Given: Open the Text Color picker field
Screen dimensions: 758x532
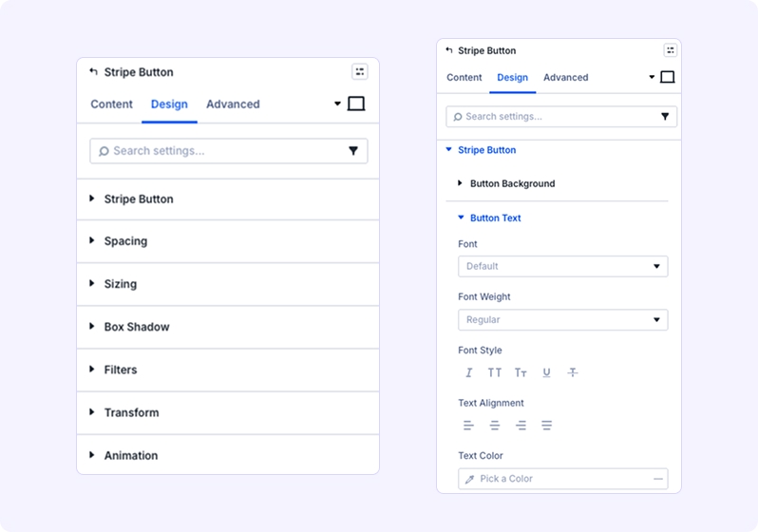Looking at the screenshot, I should pyautogui.click(x=562, y=479).
